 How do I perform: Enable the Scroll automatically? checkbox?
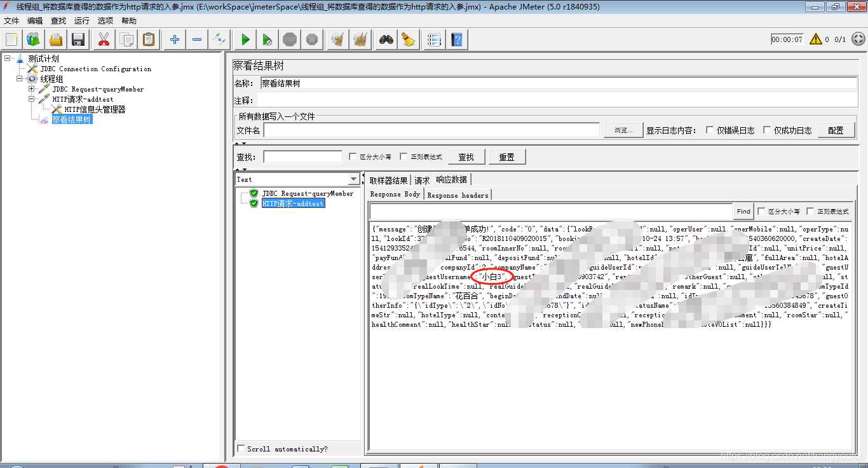[x=241, y=449]
